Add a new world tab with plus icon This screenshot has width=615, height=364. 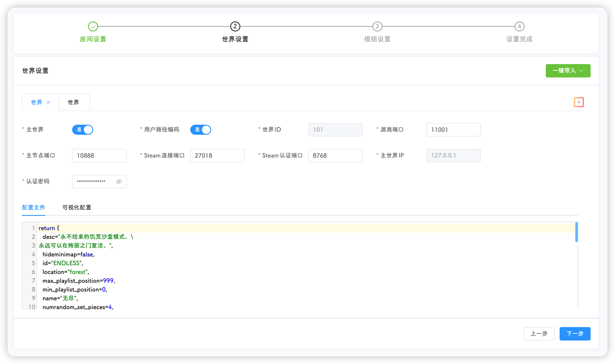pos(579,102)
